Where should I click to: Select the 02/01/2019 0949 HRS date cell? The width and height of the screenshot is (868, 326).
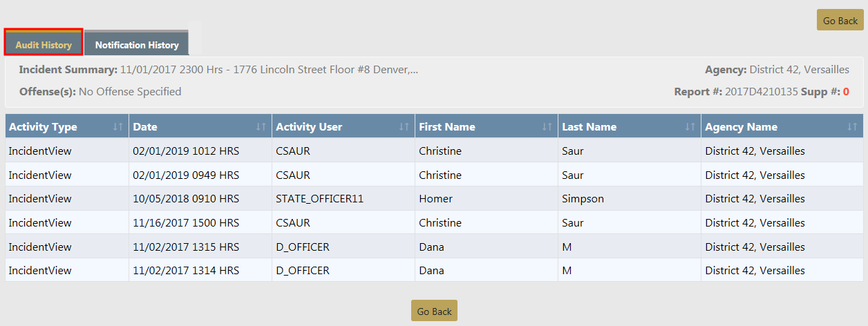(x=186, y=175)
